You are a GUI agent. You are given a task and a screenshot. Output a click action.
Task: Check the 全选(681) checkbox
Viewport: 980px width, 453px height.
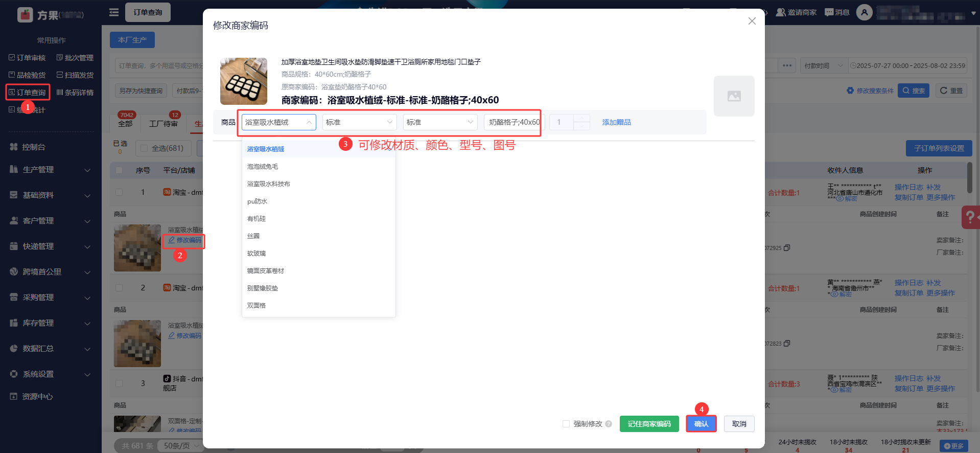[x=144, y=148]
